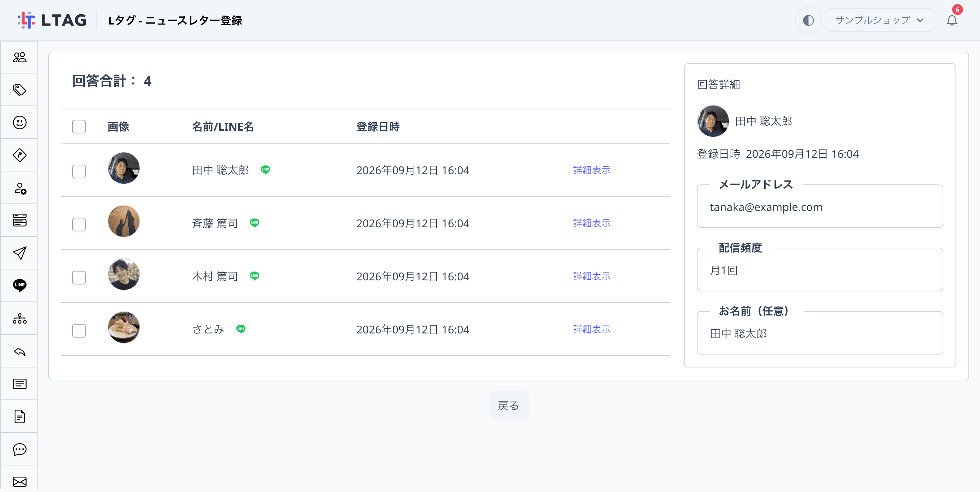Click the green LINE badge next to さとみ
Viewport: 980px width, 492px height.
click(x=241, y=329)
